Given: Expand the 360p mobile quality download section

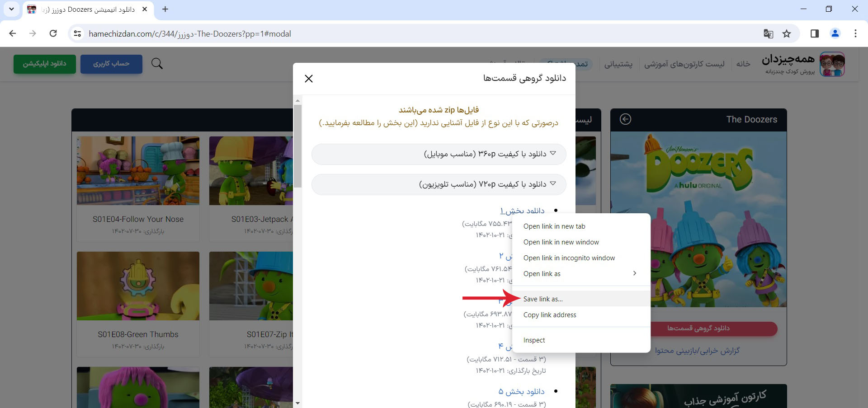Looking at the screenshot, I should (439, 154).
